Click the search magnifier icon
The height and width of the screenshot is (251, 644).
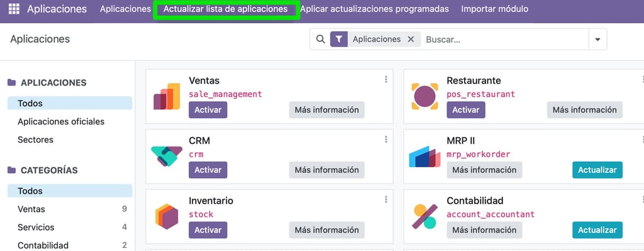point(320,39)
